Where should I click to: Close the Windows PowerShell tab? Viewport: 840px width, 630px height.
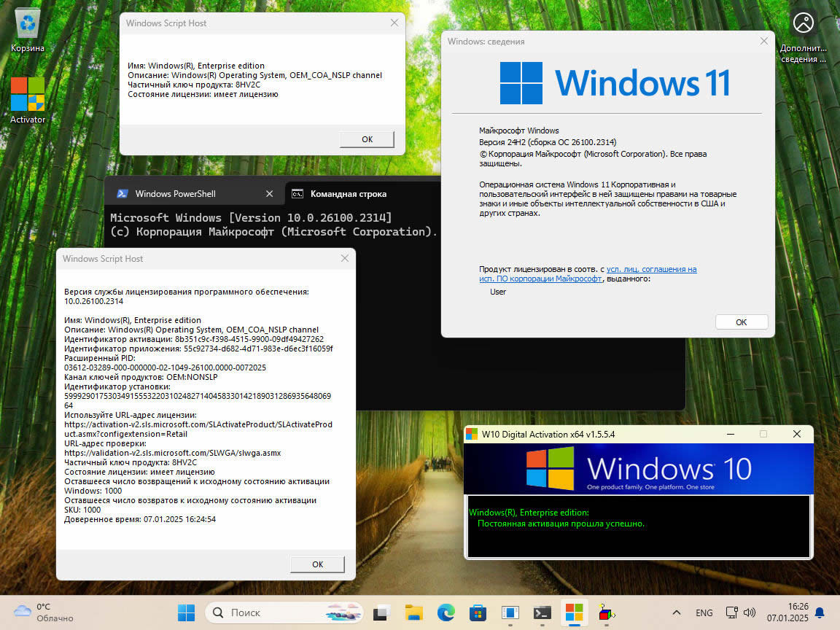pyautogui.click(x=270, y=194)
